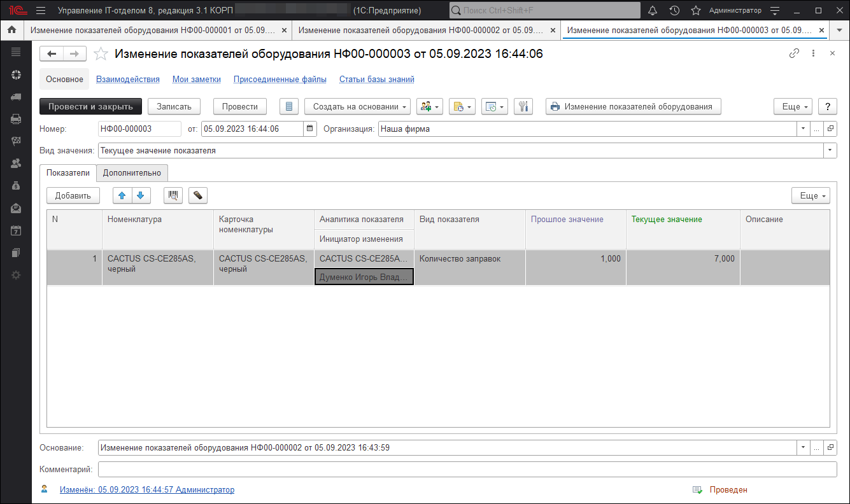Add document to favorites with star icon
Screen dimensions: 850x504
tap(101, 54)
